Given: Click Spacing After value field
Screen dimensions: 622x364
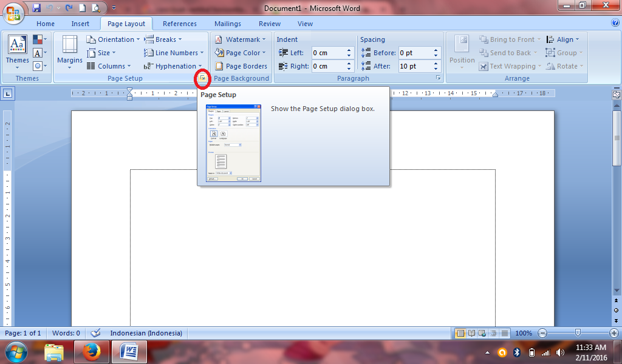Looking at the screenshot, I should [415, 66].
